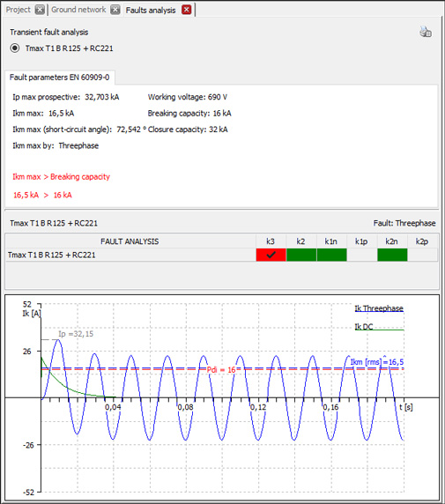
Task: Click the empty k1p fault cell
Action: [362, 255]
